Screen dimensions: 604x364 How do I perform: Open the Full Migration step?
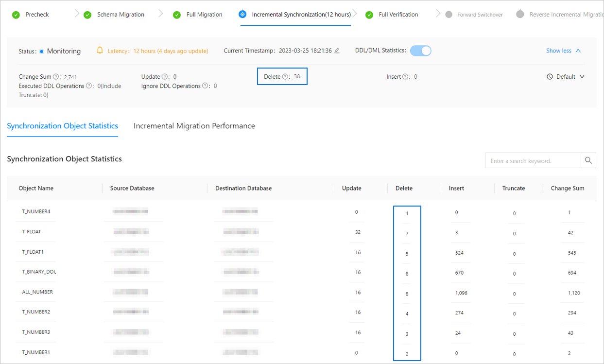pos(204,15)
